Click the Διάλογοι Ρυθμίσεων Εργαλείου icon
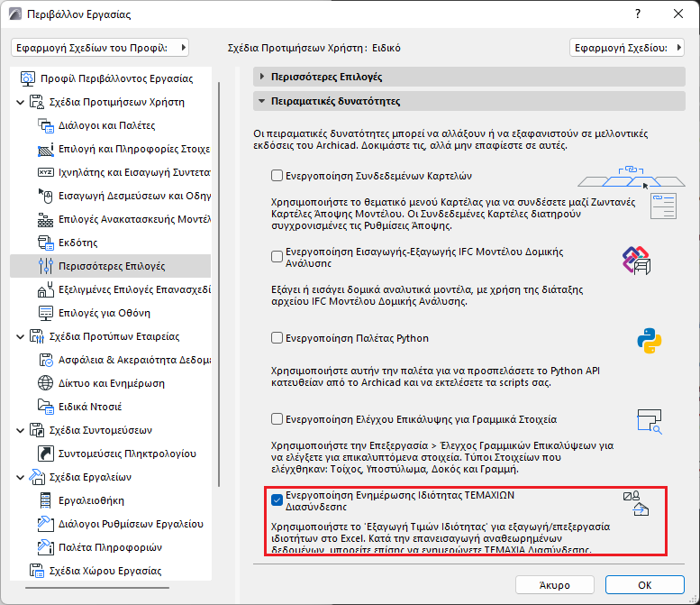700x605 pixels. coord(46,524)
